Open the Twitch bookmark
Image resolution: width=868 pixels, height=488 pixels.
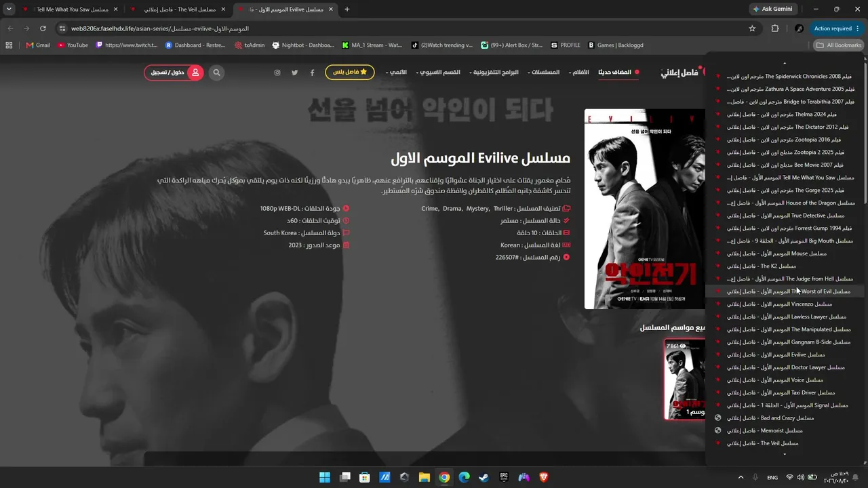(x=127, y=45)
